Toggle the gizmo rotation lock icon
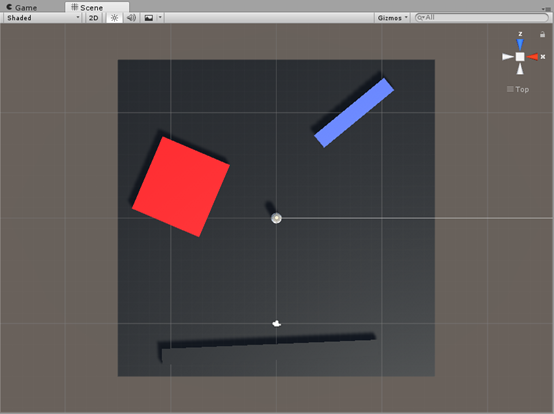 click(x=542, y=34)
